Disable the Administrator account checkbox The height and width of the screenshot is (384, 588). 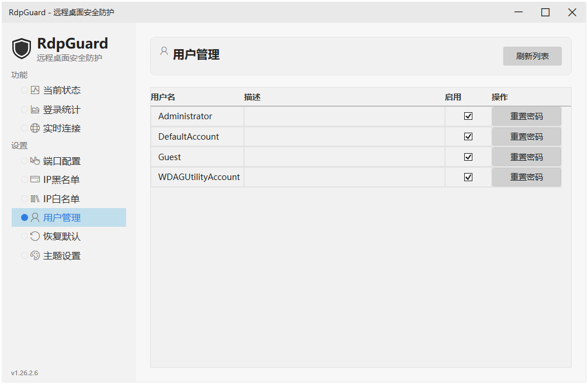(468, 116)
